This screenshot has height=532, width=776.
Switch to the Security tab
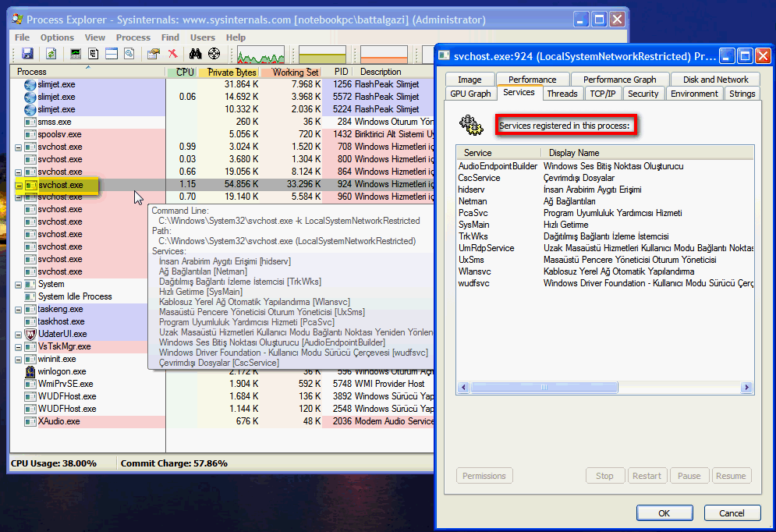[x=643, y=94]
